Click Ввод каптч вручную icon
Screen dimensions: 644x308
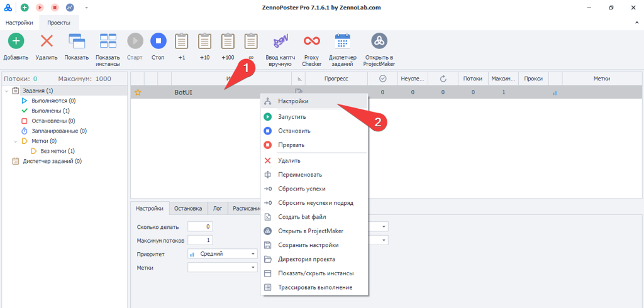[280, 41]
